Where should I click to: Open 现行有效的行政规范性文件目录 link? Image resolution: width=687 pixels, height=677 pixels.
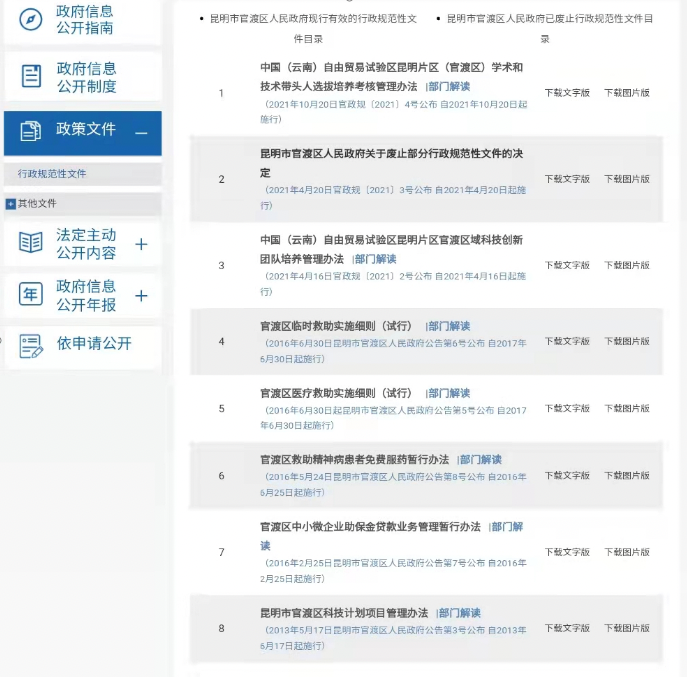coord(313,28)
